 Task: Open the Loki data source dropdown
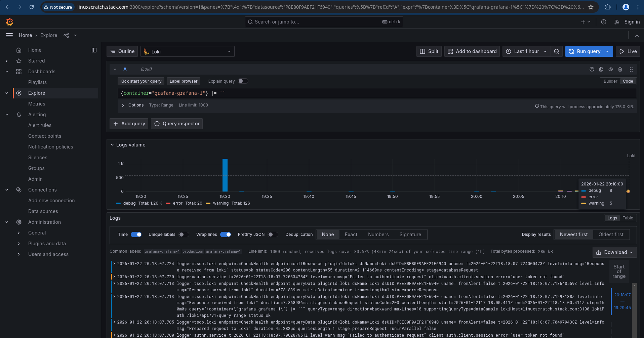(x=187, y=51)
